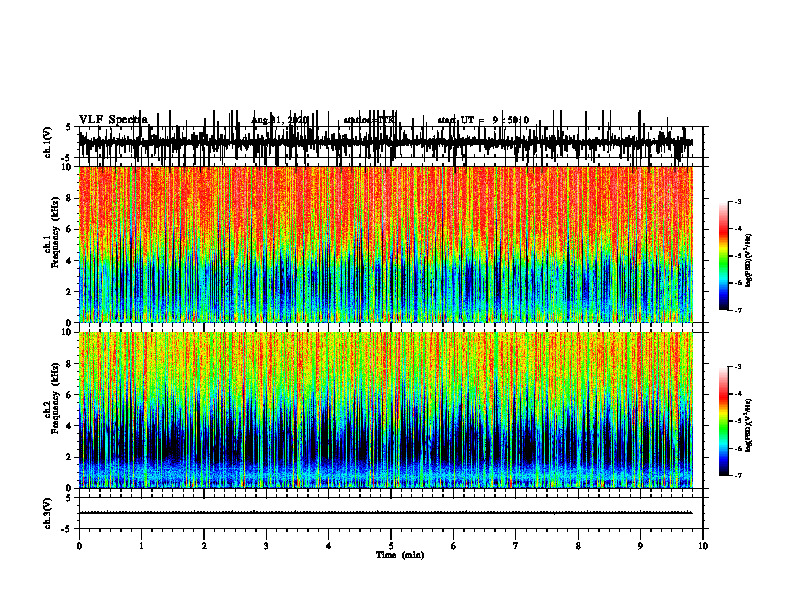This screenshot has height=612, width=792.
Task: Click the 'ch.1(V)' waveform axis label
Action: click(x=48, y=142)
